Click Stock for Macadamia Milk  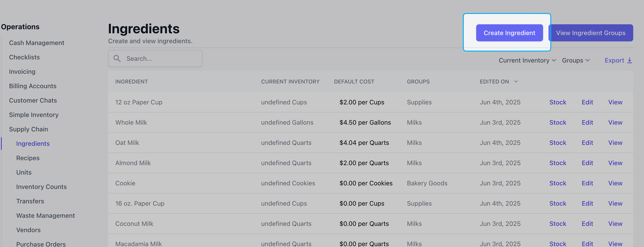(557, 244)
